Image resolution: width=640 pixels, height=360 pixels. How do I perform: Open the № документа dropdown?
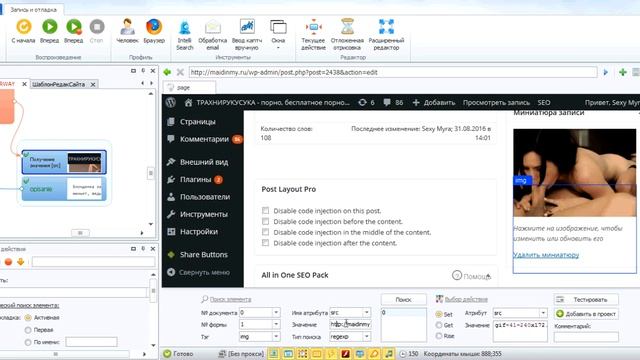[276, 313]
